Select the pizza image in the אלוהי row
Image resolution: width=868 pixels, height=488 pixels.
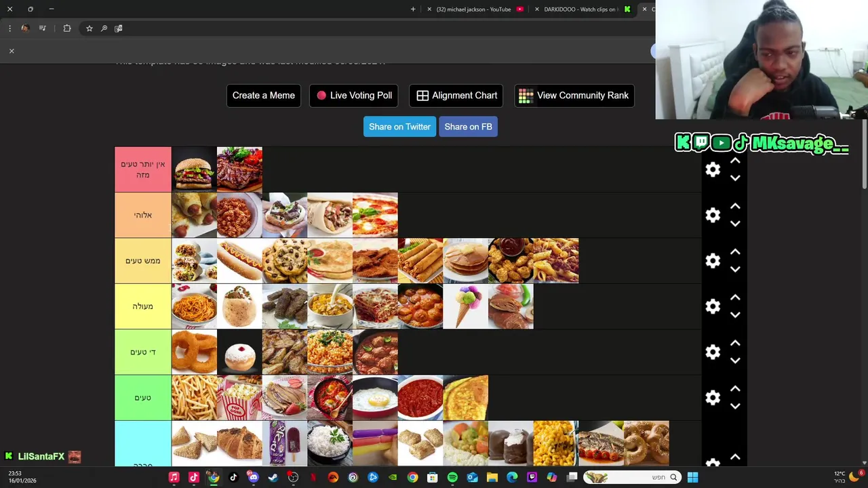click(375, 215)
